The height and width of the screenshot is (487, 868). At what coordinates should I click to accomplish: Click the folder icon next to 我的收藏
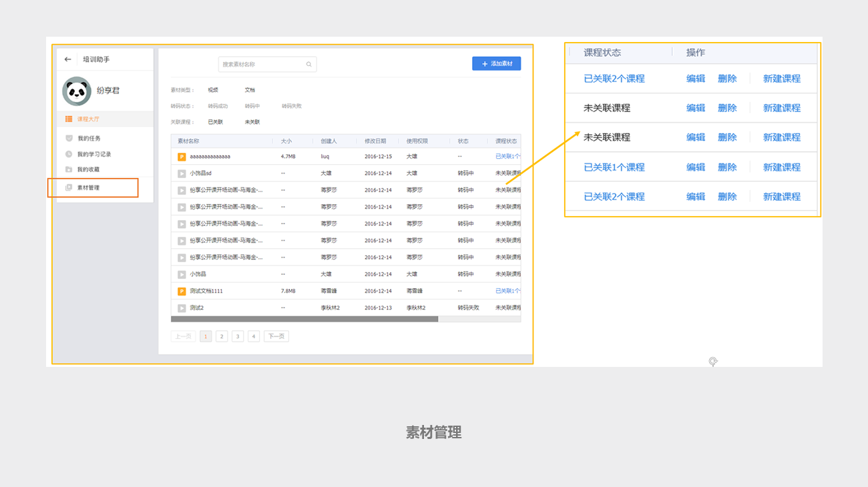tap(69, 169)
